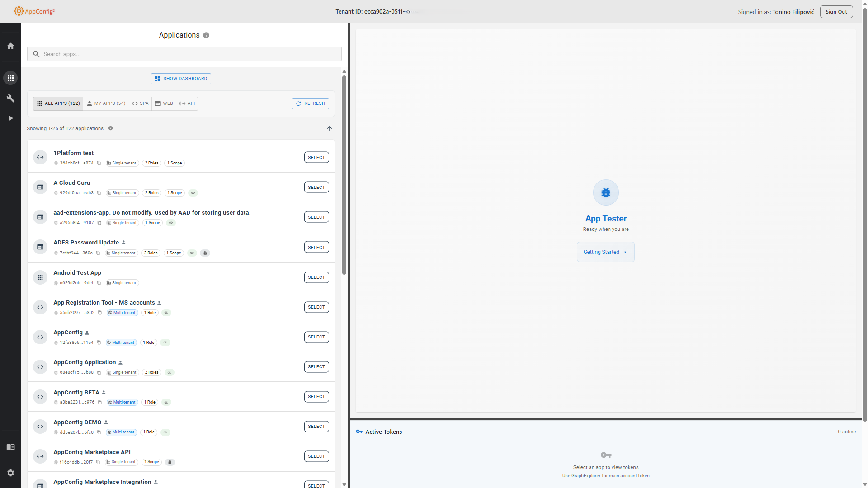Screen dimensions: 868x488
Task: Click the lock badge on ADFS Password Update
Action: click(205, 253)
